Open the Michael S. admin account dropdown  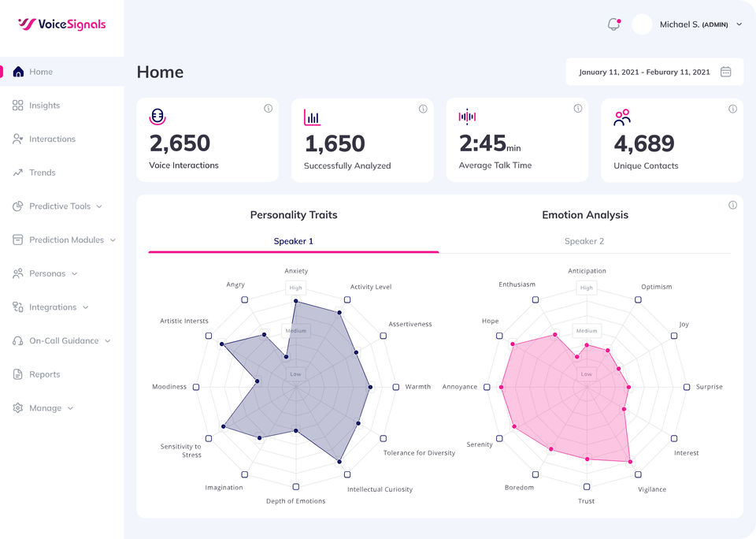point(739,24)
